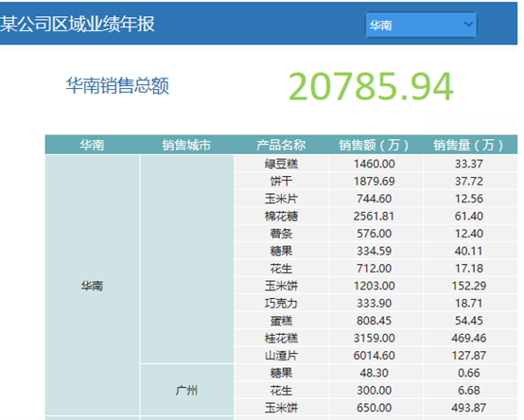Click the 绿豆糕 product row
The image size is (524, 420).
(376, 164)
